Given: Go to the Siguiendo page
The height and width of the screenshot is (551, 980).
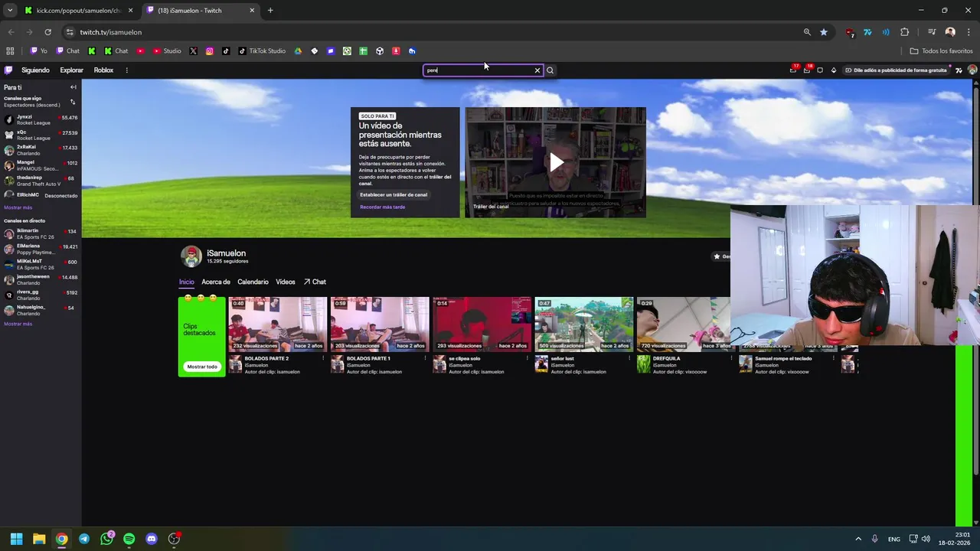Looking at the screenshot, I should click(x=35, y=70).
